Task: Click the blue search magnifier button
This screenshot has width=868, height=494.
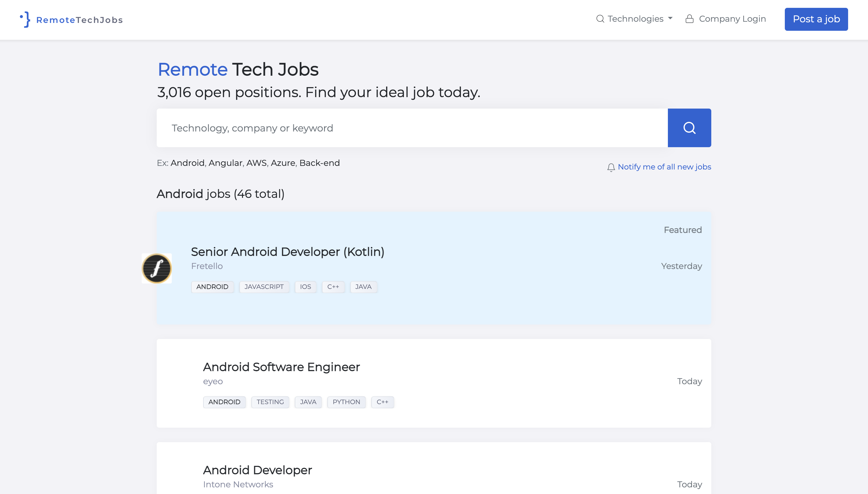Action: 689,128
